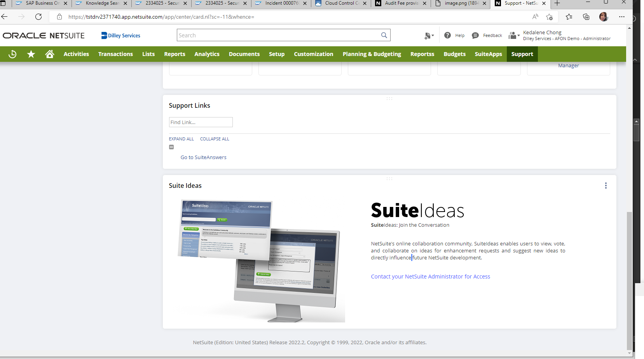
Task: Collapse the SuiteAnswers links group
Action: [x=171, y=147]
